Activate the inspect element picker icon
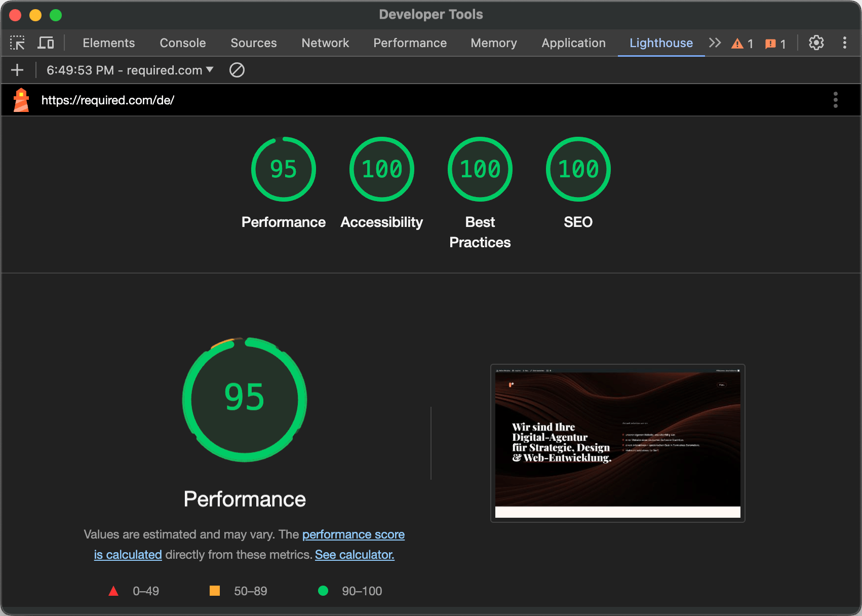Image resolution: width=862 pixels, height=616 pixels. pos(17,43)
